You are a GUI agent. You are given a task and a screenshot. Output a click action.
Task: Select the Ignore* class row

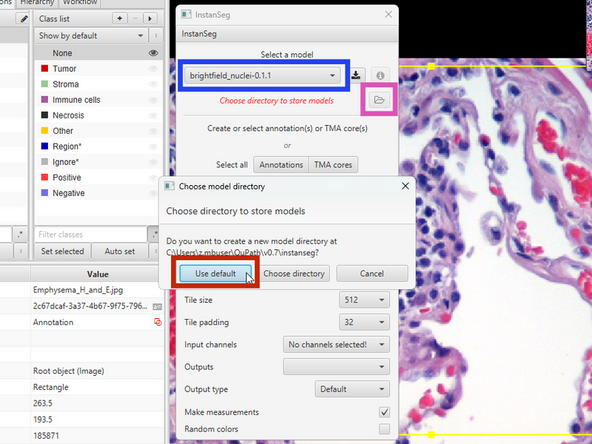tap(98, 162)
